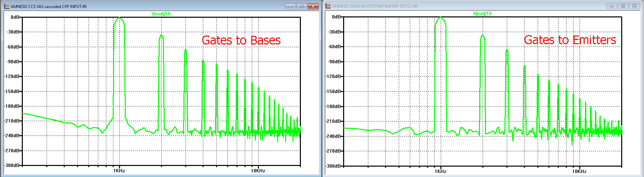Viewport: 644px width, 177px height.
Task: Click the -30dB axis label in right plot
Action: [x=335, y=32]
